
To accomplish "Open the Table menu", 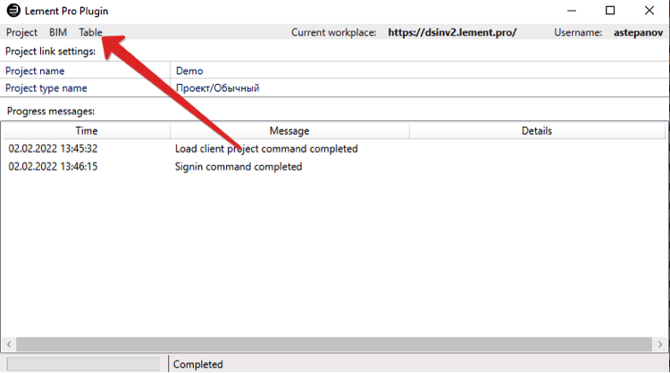I will (90, 32).
